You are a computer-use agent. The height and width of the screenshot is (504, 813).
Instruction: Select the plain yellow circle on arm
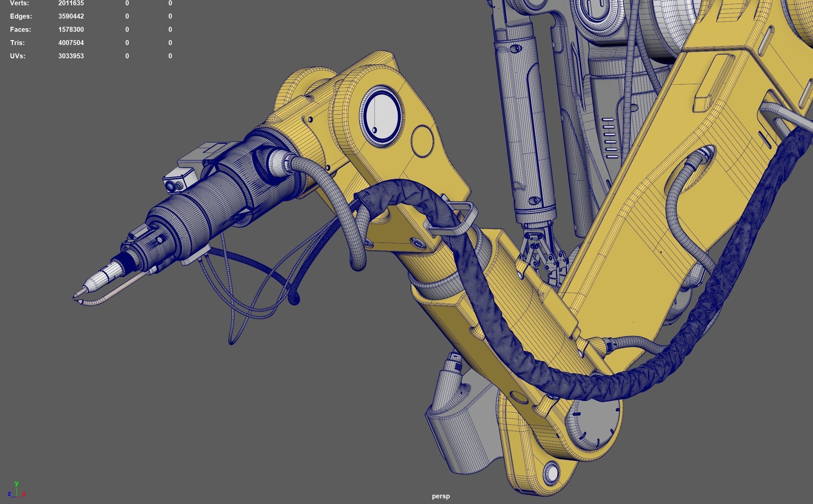(x=422, y=141)
